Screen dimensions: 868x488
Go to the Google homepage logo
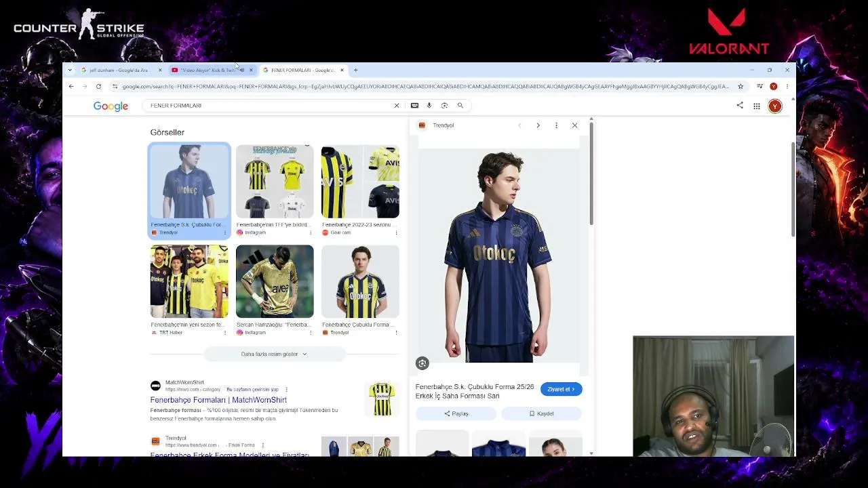coord(111,106)
